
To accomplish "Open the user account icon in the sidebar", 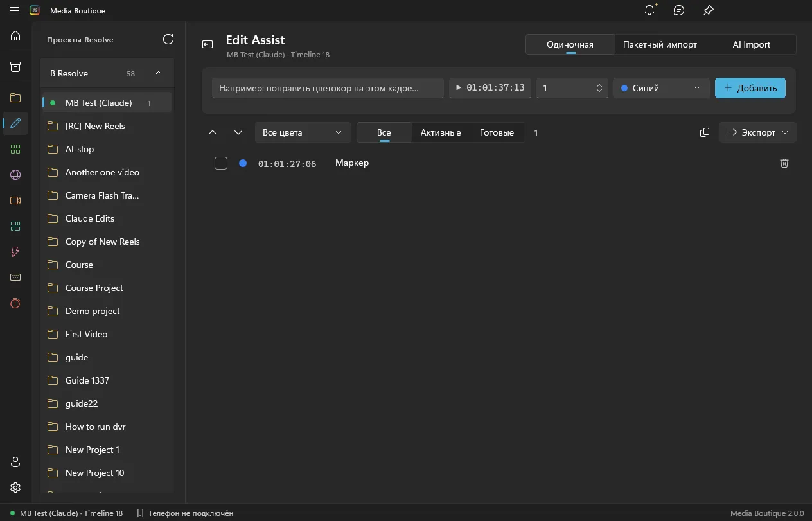I will tap(15, 462).
